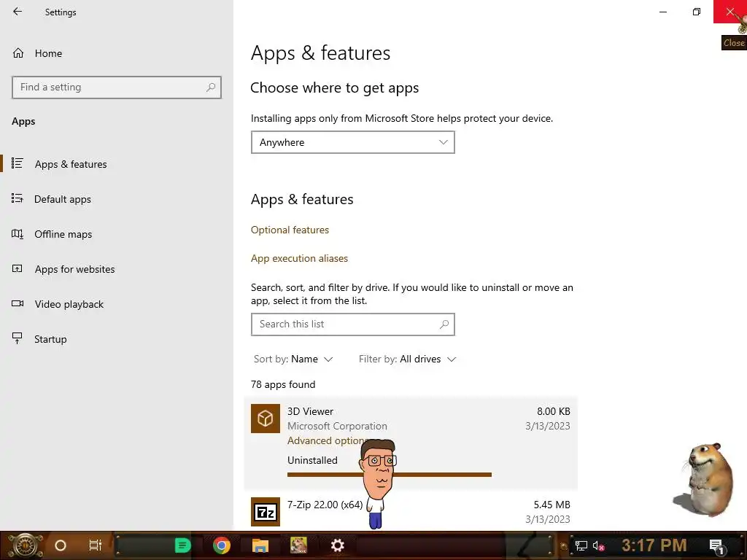This screenshot has width=747, height=560.
Task: Open the hamster Box app on taskbar
Action: (298, 545)
